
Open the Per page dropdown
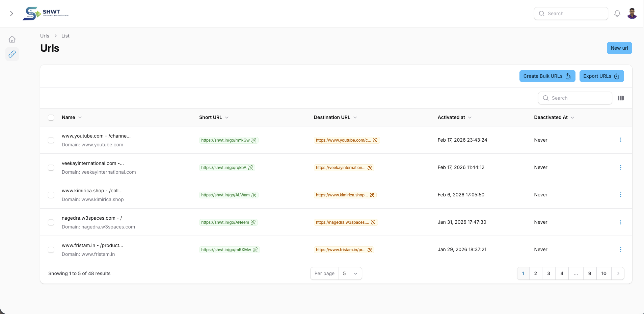(350, 273)
